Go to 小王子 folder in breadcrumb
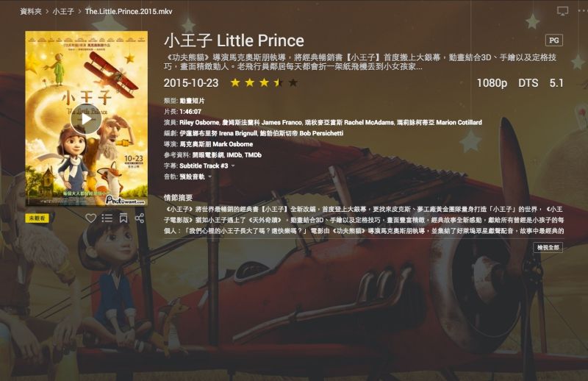The height and width of the screenshot is (381, 588). coord(63,12)
